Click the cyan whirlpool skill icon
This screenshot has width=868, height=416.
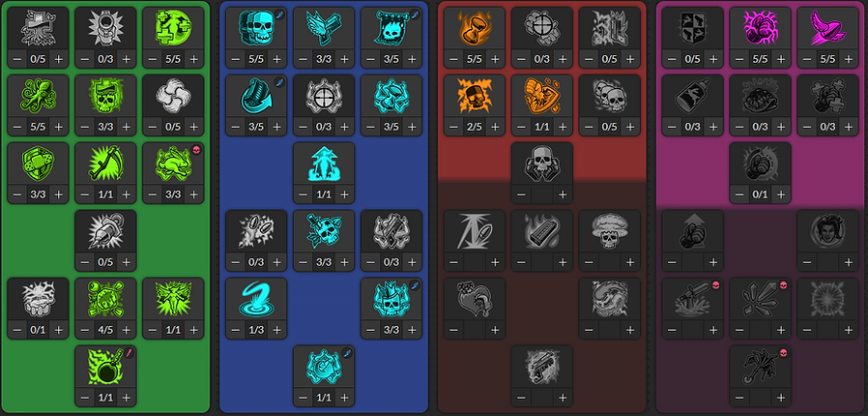[256, 299]
